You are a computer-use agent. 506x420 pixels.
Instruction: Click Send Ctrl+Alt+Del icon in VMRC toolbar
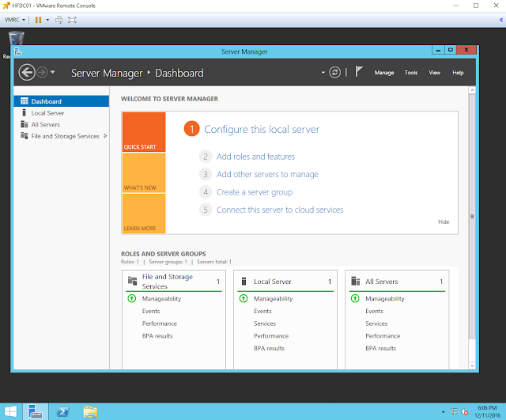point(59,20)
